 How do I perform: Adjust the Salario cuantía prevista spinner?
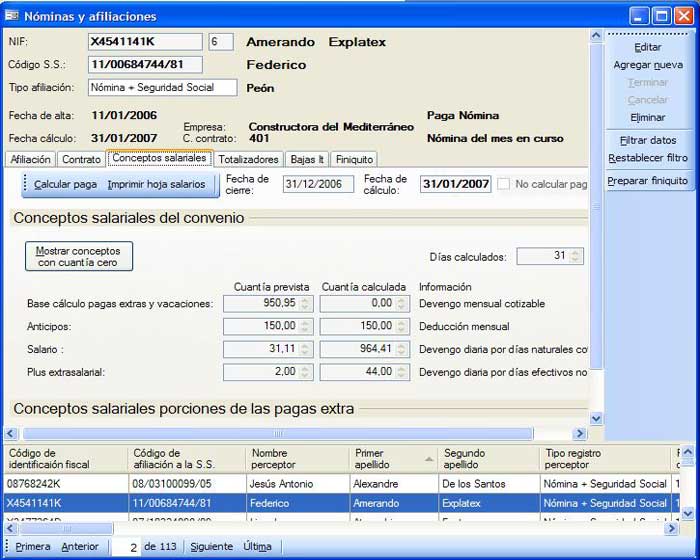pos(305,349)
